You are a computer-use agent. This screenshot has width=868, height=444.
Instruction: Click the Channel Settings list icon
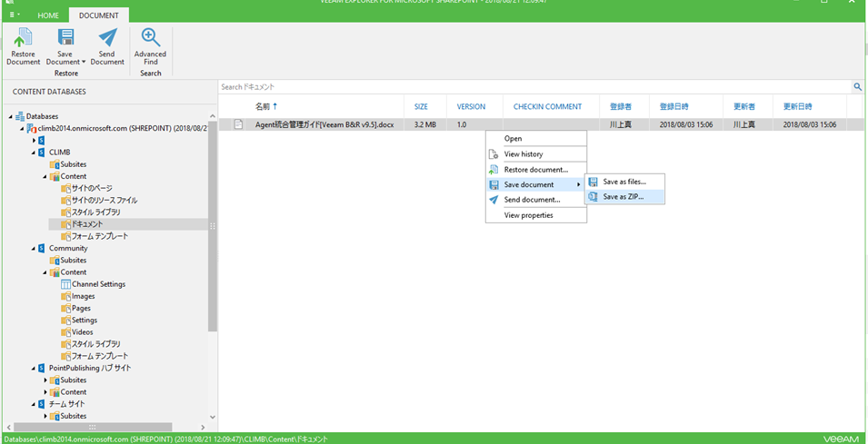click(x=65, y=284)
